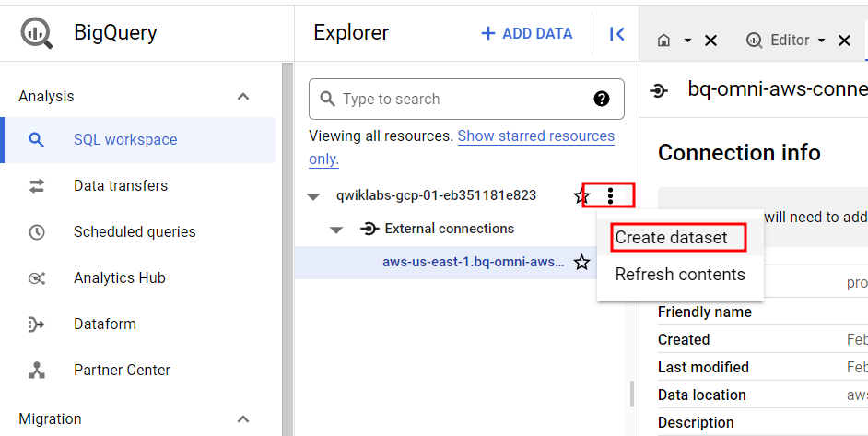Choose Create dataset from context menu
The width and height of the screenshot is (868, 436).
pyautogui.click(x=680, y=238)
